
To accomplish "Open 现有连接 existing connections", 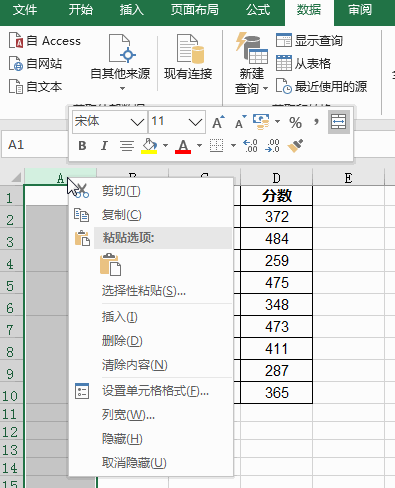I will coord(188,57).
